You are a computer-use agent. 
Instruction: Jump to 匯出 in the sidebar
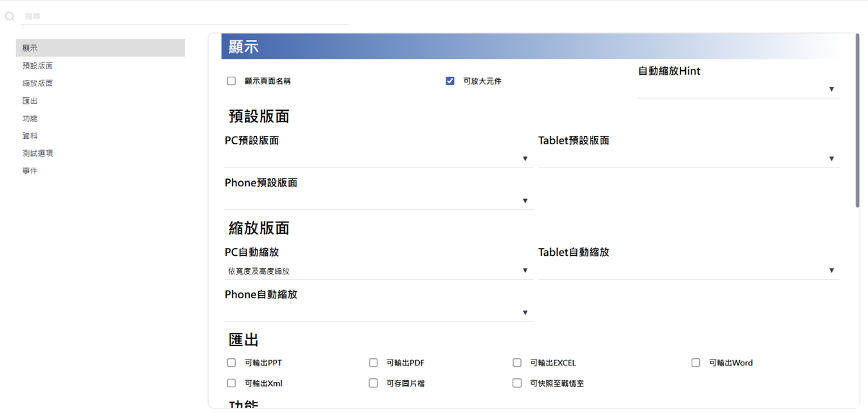(x=30, y=101)
